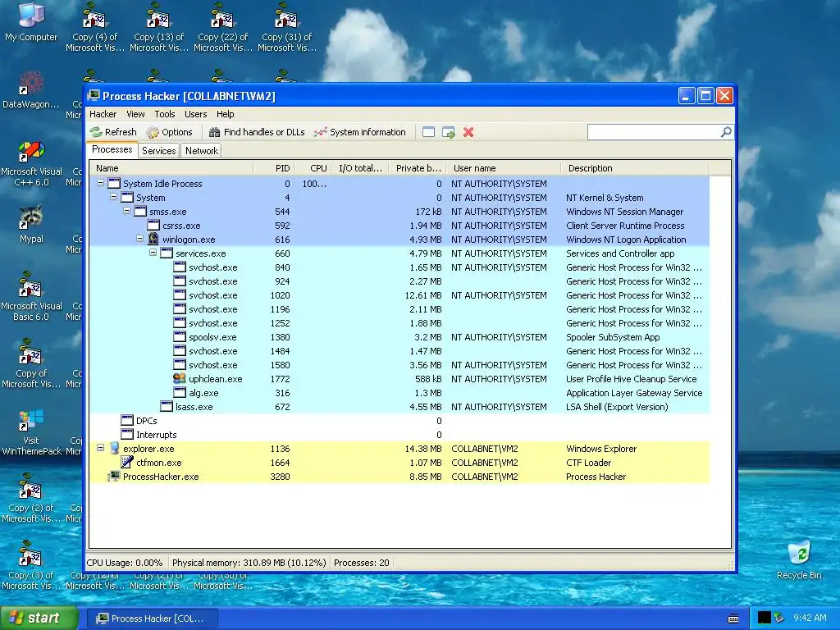Collapse the explorer.exe tree node
The height and width of the screenshot is (630, 840).
100,447
